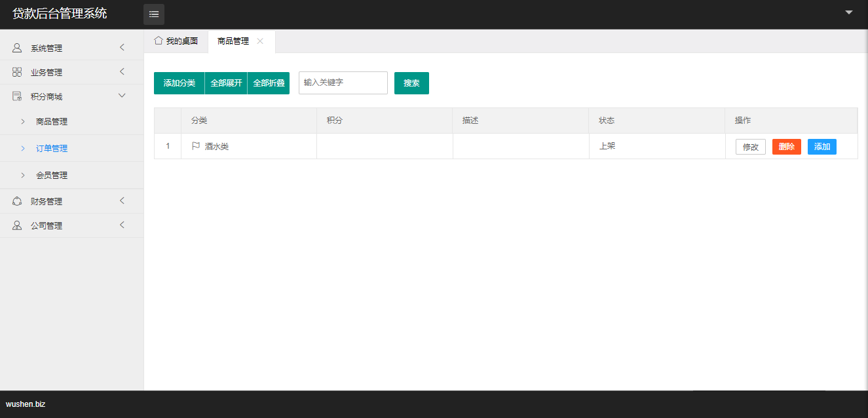The width and height of the screenshot is (868, 418).
Task: Click the flag icon beside 酒水类
Action: [196, 146]
